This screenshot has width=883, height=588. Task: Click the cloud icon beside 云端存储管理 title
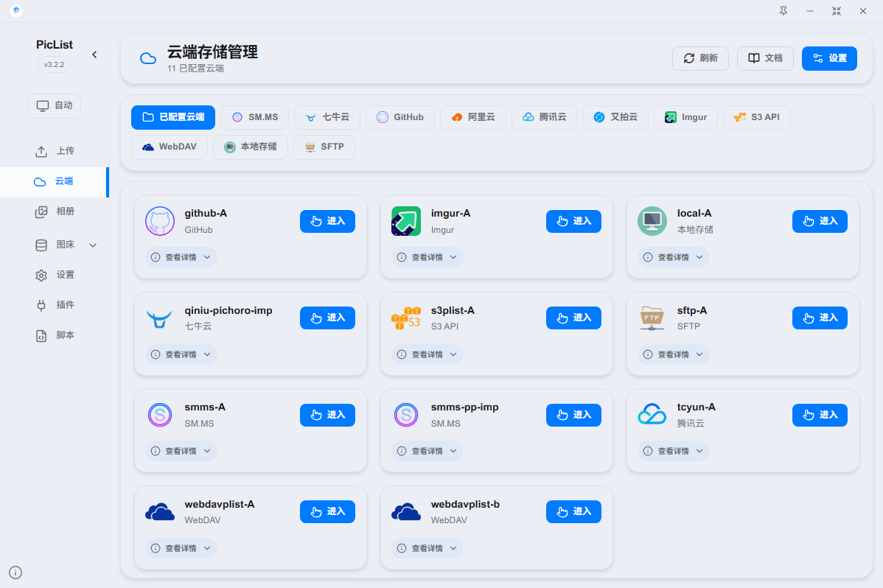pyautogui.click(x=148, y=58)
